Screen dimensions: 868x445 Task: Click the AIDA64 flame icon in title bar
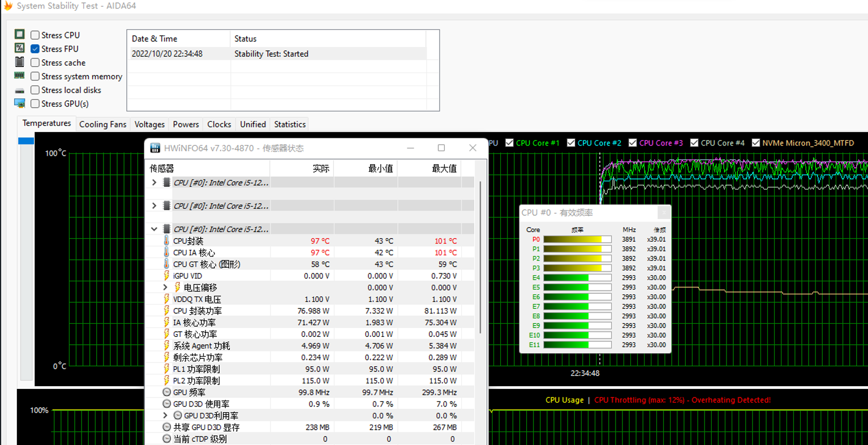[x=8, y=6]
